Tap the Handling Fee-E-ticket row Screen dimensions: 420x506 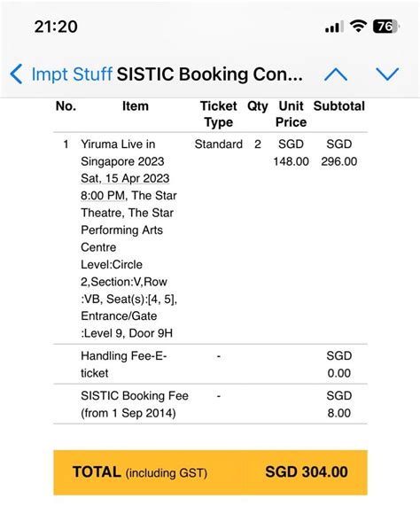coord(210,364)
